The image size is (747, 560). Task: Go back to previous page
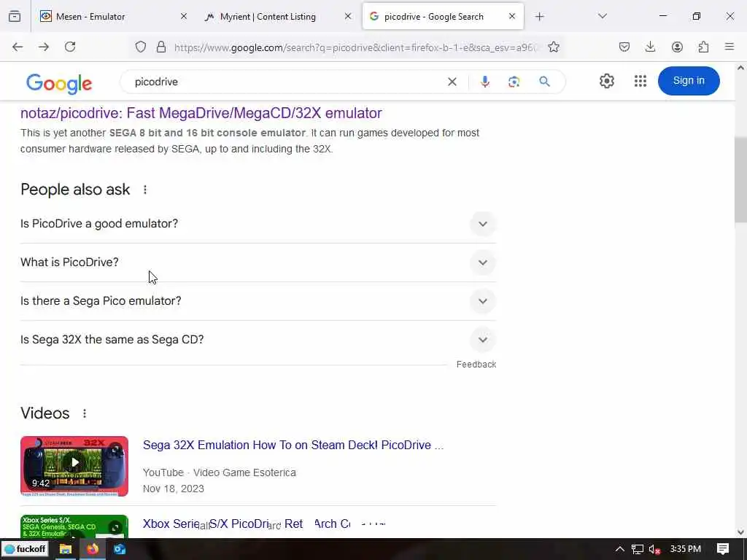(x=18, y=47)
